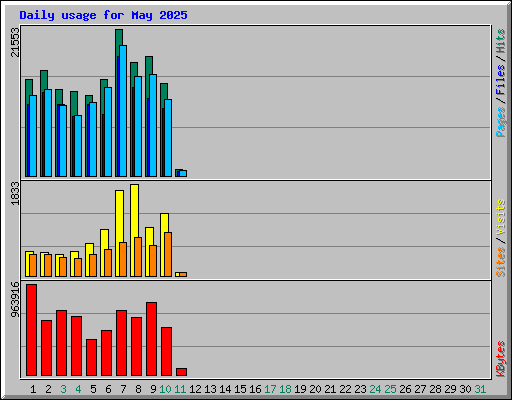Click day 28 label on the x-axis
The width and height of the screenshot is (512, 400).
[x=435, y=389]
